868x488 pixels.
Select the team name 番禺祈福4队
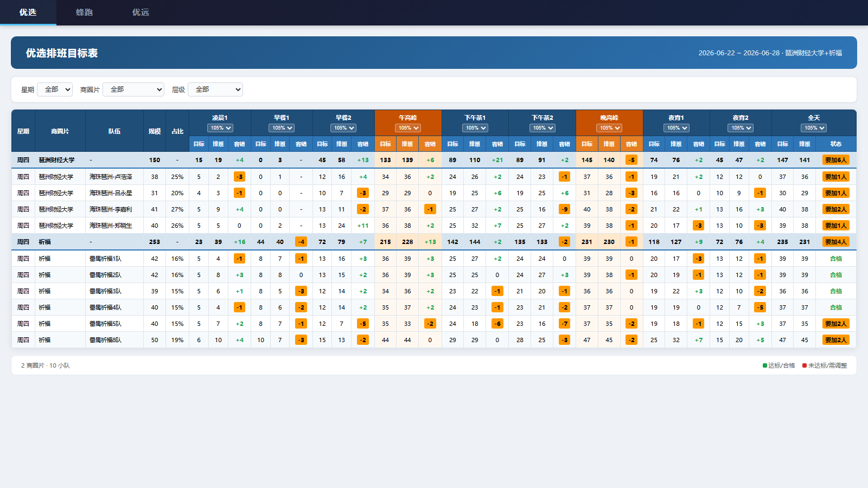105,307
